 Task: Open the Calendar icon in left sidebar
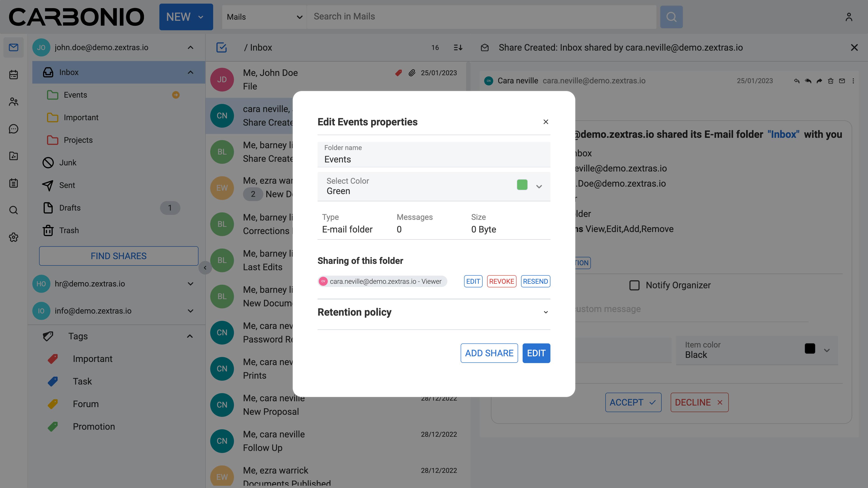(x=14, y=74)
